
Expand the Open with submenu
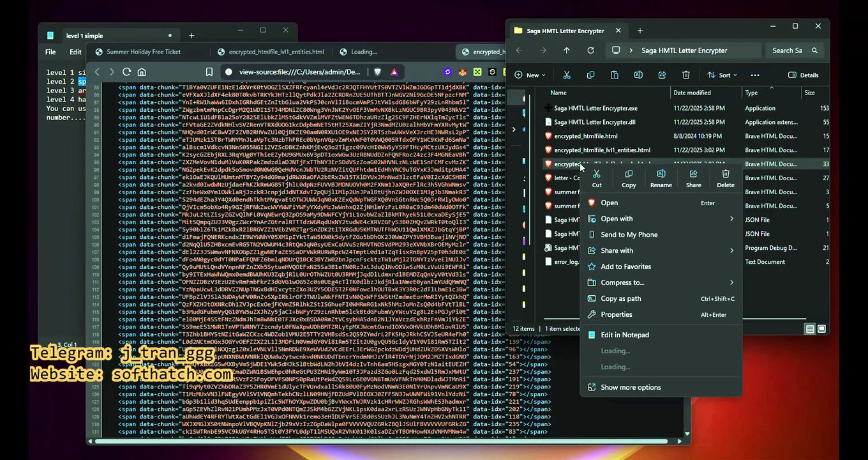point(661,218)
